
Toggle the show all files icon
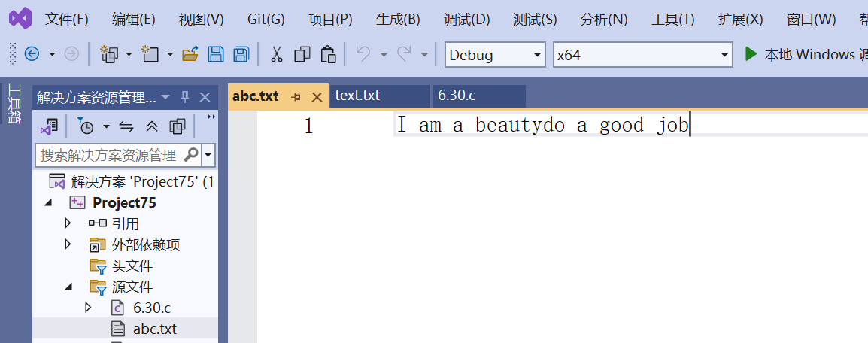point(178,126)
